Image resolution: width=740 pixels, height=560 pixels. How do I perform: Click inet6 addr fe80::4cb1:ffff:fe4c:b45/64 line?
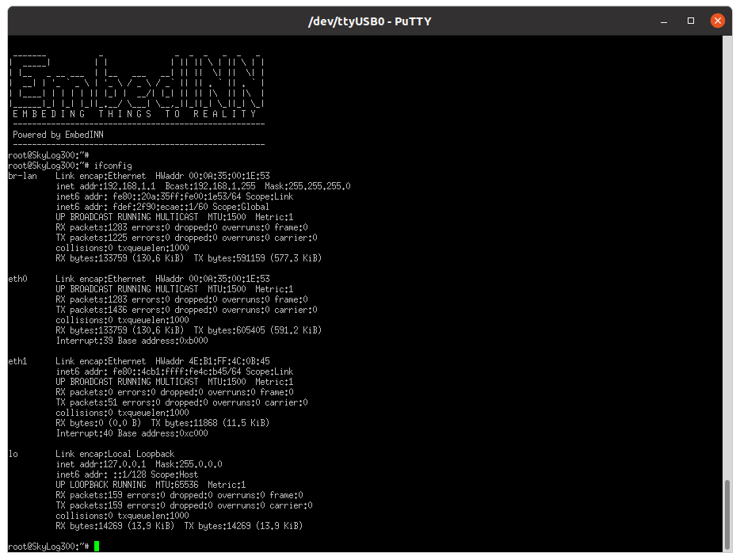point(174,371)
